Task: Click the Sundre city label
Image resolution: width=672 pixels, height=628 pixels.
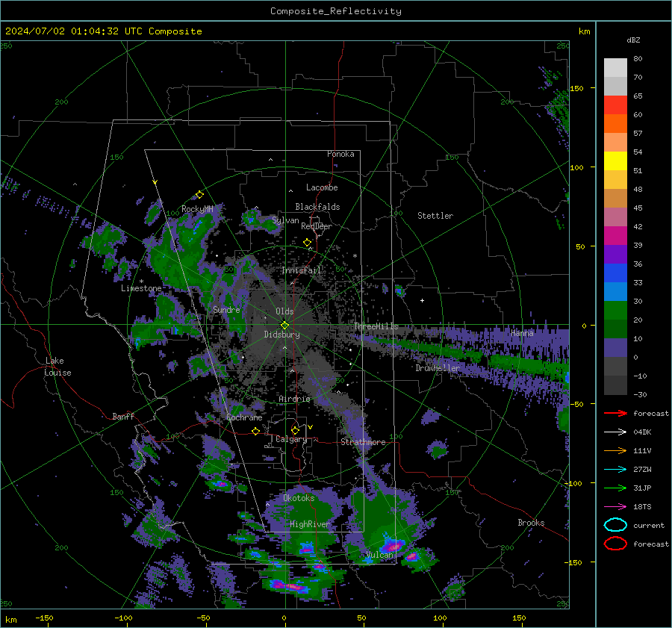Action: (x=226, y=309)
